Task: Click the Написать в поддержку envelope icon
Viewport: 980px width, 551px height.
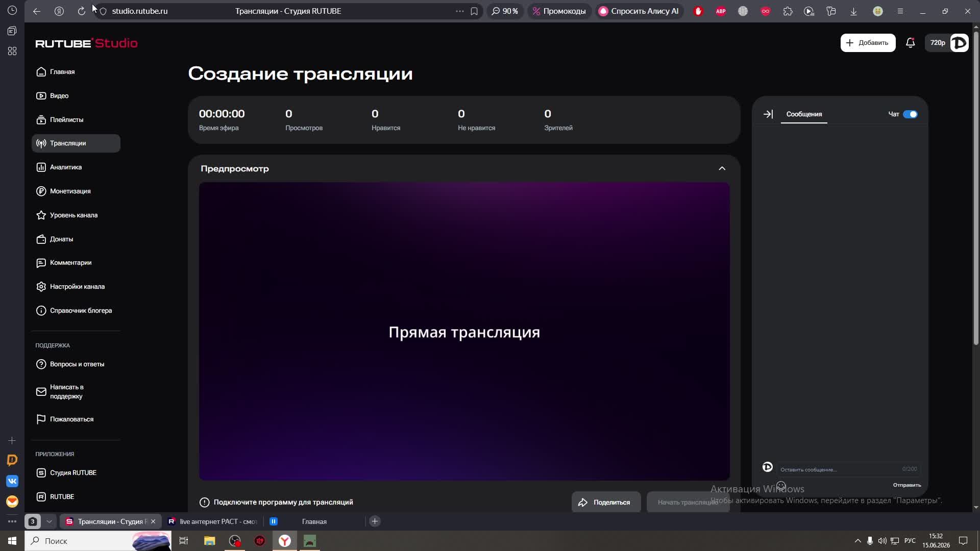Action: [41, 392]
